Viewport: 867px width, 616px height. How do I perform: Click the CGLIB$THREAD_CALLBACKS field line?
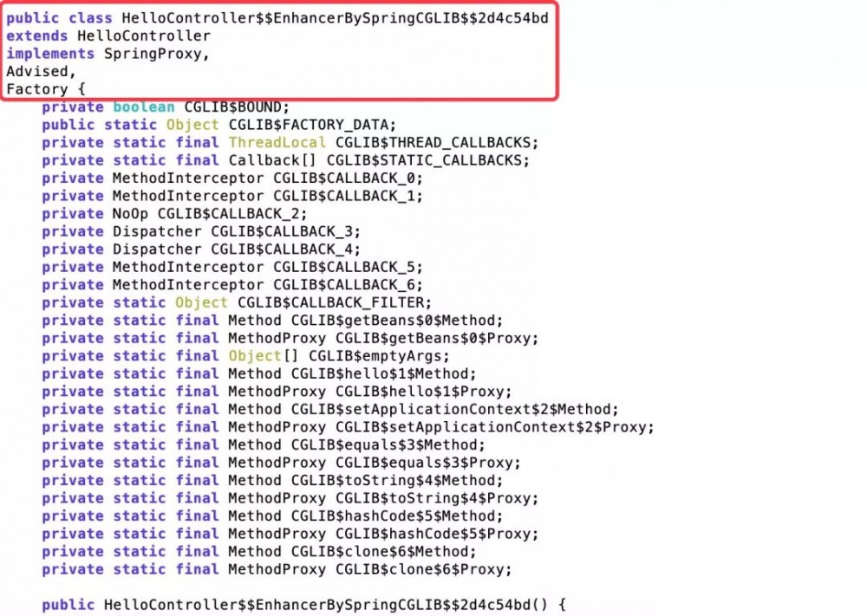pos(290,143)
